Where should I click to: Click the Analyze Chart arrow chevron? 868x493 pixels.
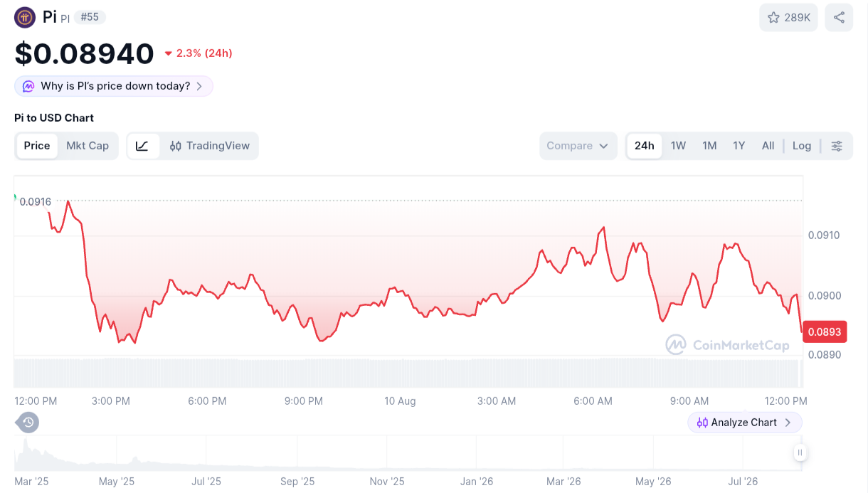[x=788, y=423]
